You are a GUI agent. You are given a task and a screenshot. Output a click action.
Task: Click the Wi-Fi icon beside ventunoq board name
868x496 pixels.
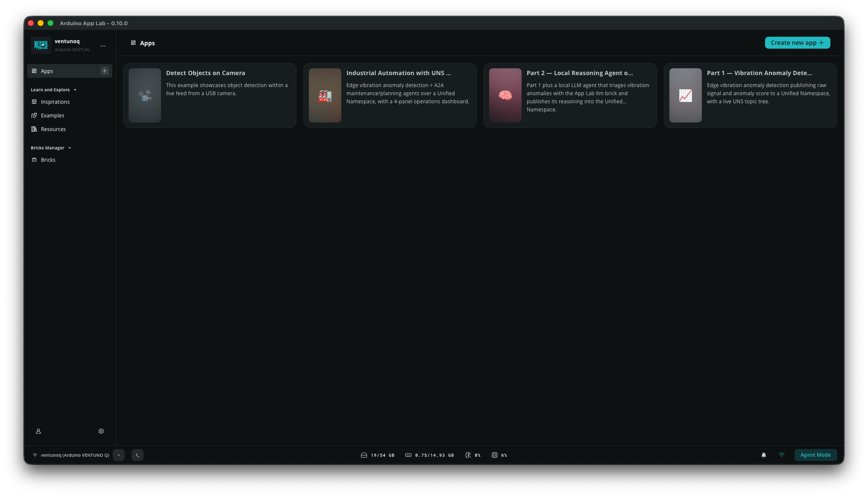35,455
